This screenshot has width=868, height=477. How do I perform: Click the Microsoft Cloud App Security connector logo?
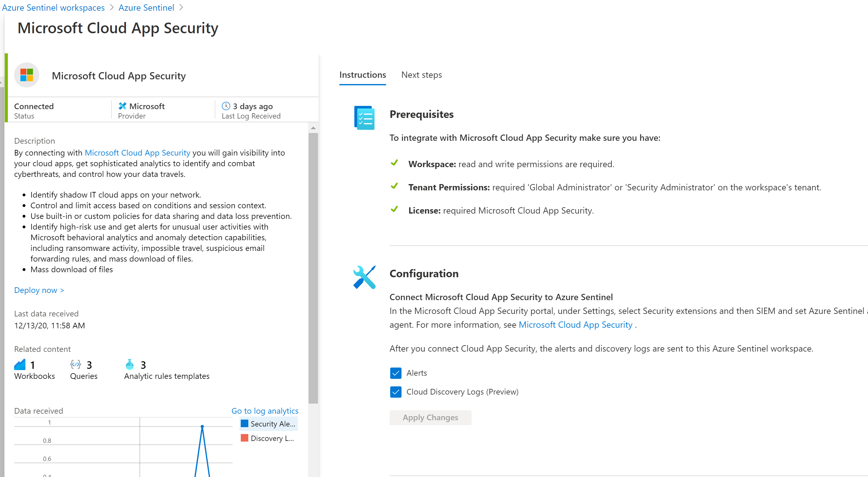click(27, 75)
